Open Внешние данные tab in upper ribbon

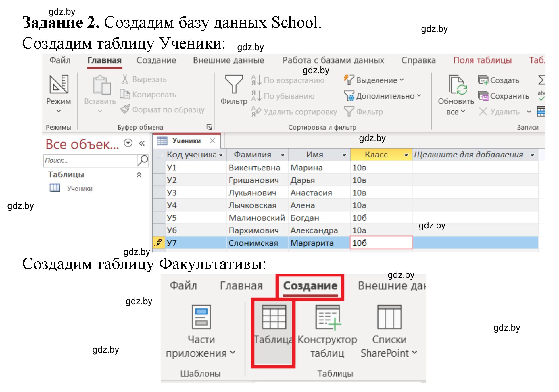click(x=228, y=60)
